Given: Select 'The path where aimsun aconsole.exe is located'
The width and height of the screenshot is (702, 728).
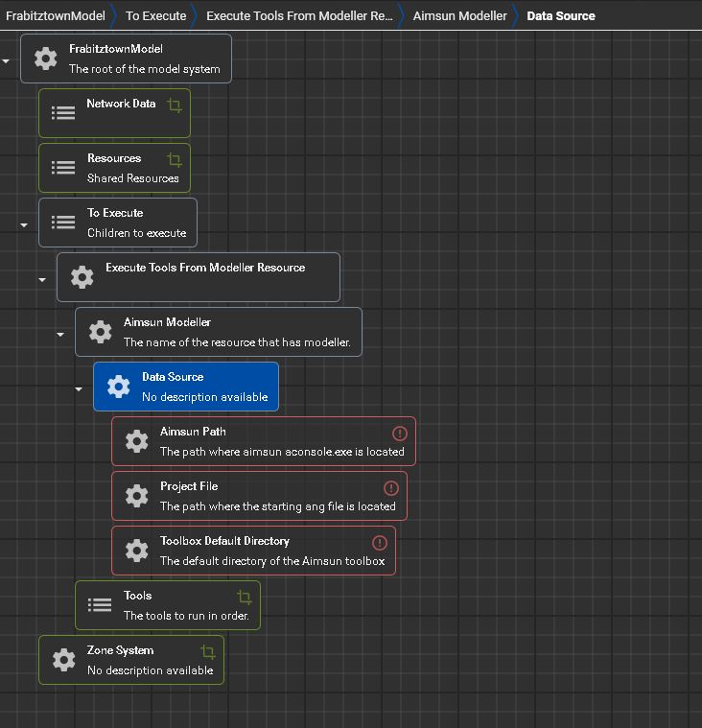Looking at the screenshot, I should pos(282,452).
